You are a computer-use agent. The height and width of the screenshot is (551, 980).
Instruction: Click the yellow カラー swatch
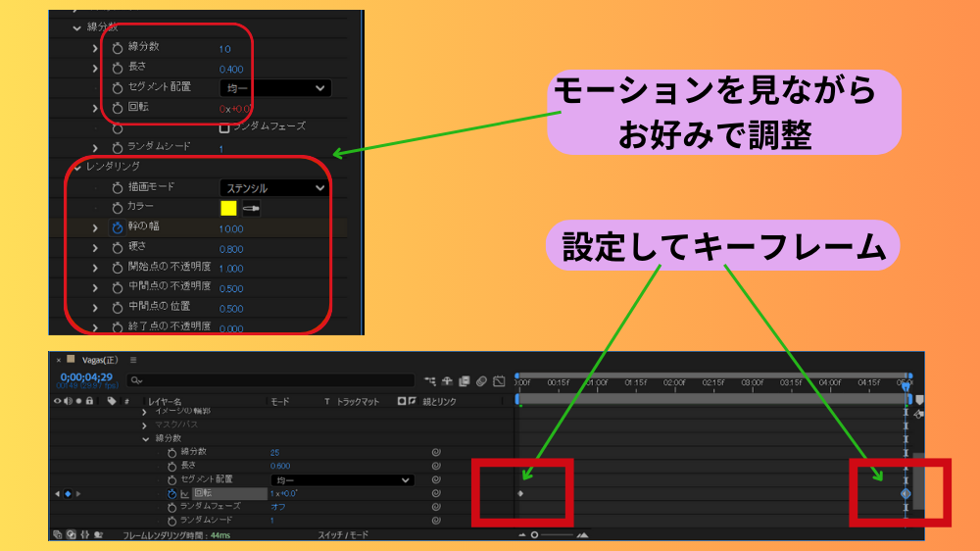tap(228, 208)
